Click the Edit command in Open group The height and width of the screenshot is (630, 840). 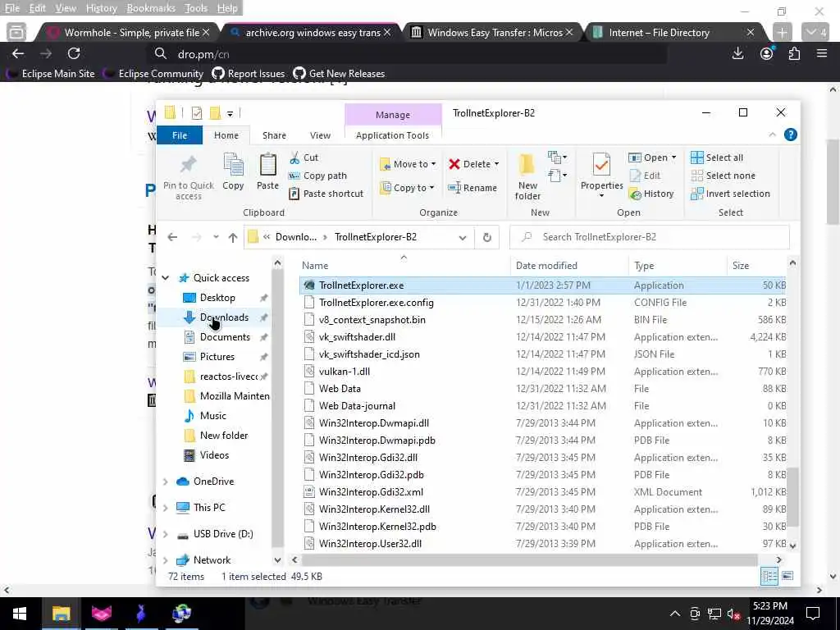click(645, 176)
